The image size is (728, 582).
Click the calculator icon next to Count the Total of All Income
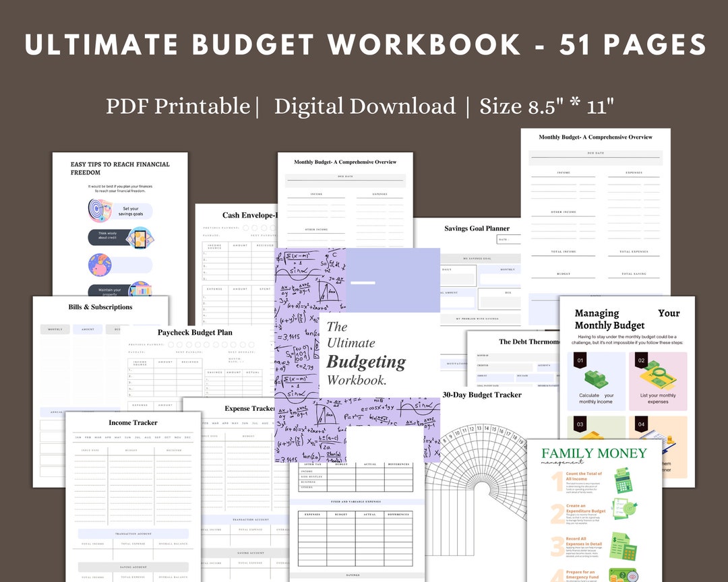point(624,480)
